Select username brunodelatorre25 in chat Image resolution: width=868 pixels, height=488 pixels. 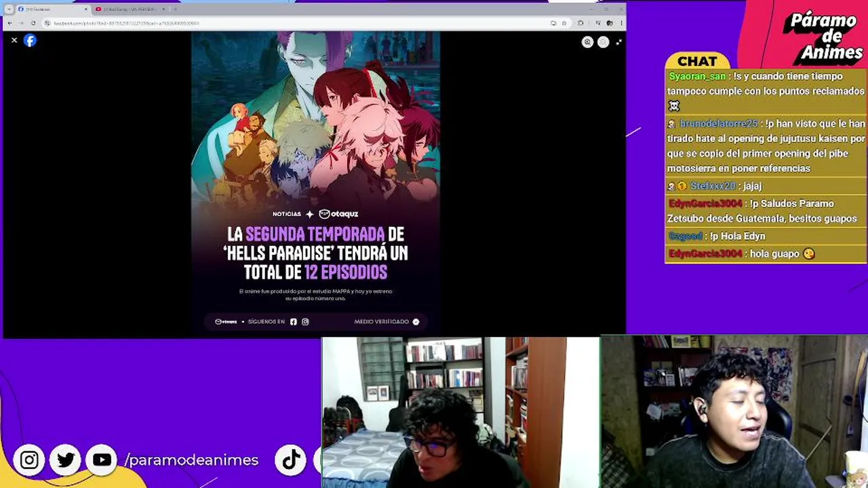click(x=718, y=124)
